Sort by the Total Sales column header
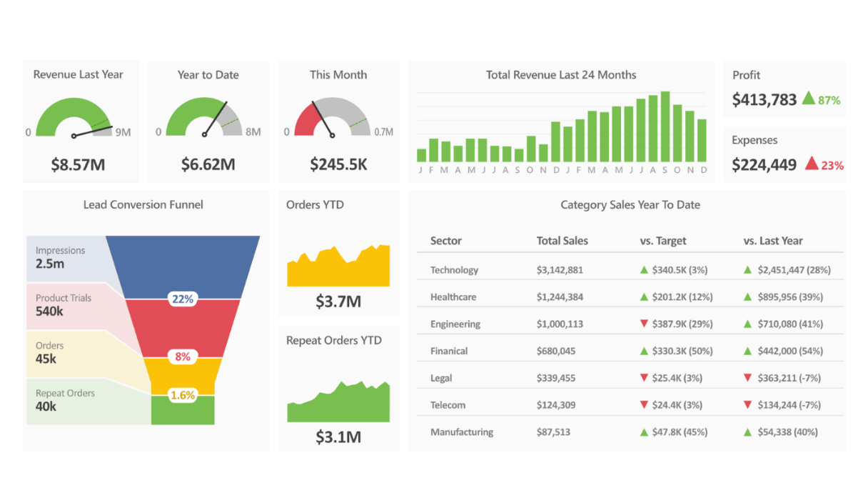 (562, 241)
